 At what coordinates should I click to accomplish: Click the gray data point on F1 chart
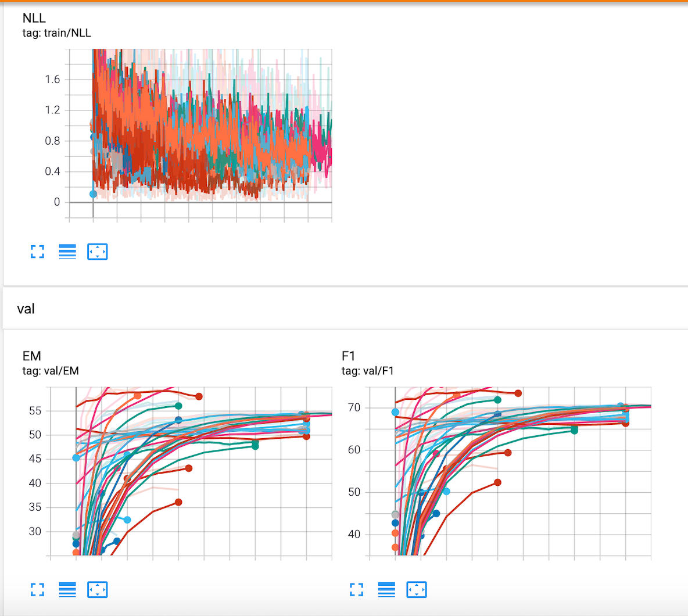point(396,515)
